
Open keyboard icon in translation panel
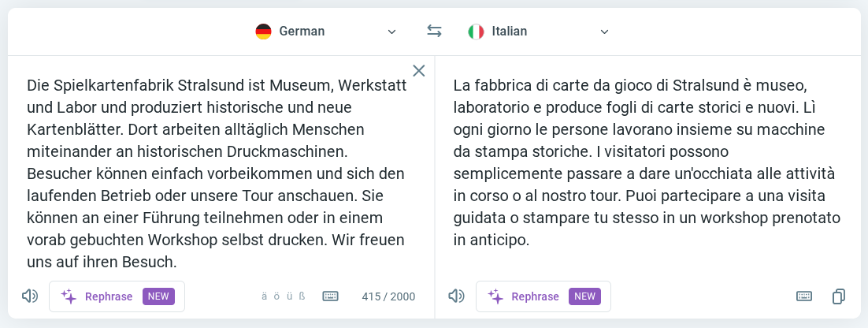tap(804, 296)
